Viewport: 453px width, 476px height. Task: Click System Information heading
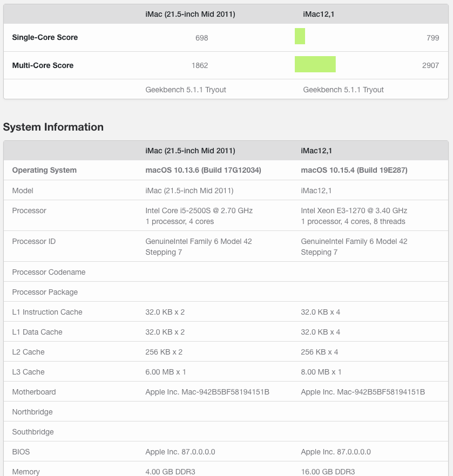[x=53, y=127]
